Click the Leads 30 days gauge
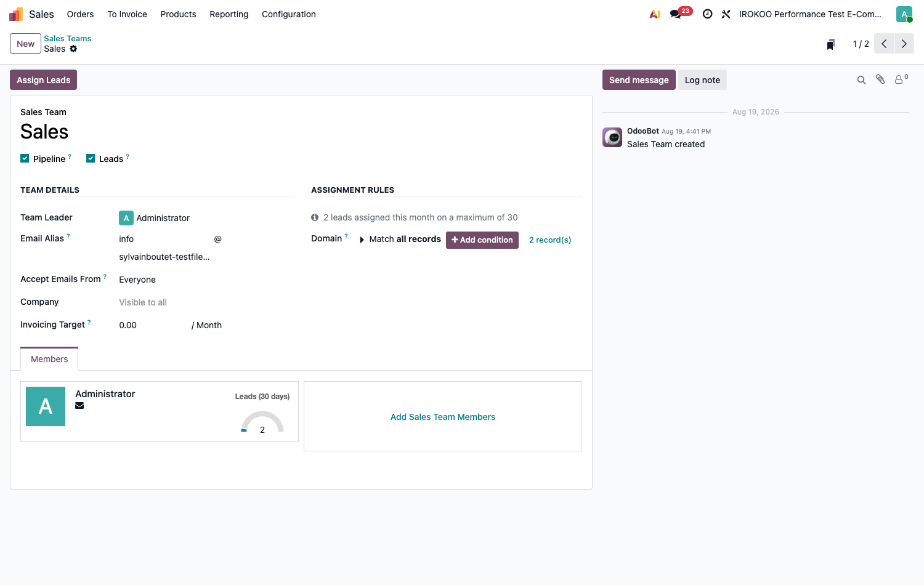924x585 pixels. pyautogui.click(x=262, y=422)
